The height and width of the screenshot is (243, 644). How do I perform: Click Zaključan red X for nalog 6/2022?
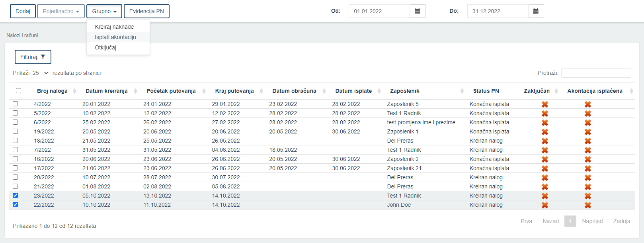pos(545,123)
